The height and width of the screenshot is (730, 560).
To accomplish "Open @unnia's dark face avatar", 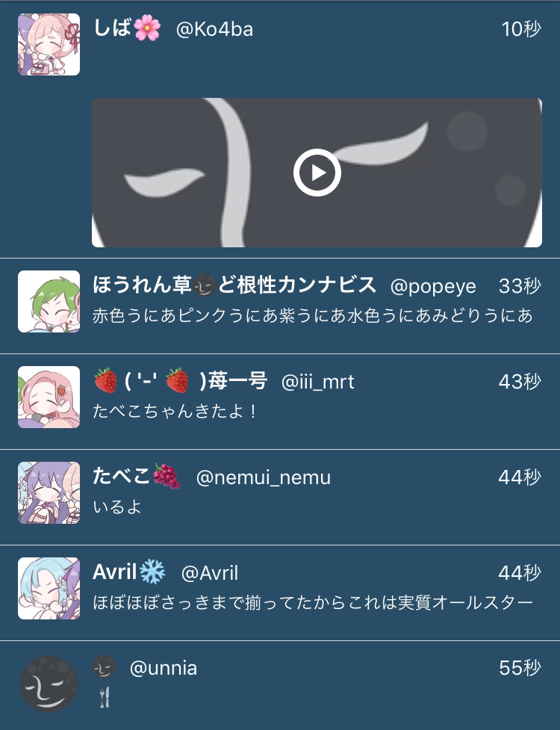I will [49, 684].
